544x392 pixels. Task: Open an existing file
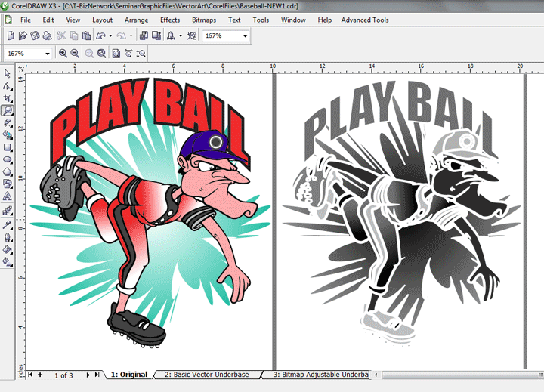point(23,35)
